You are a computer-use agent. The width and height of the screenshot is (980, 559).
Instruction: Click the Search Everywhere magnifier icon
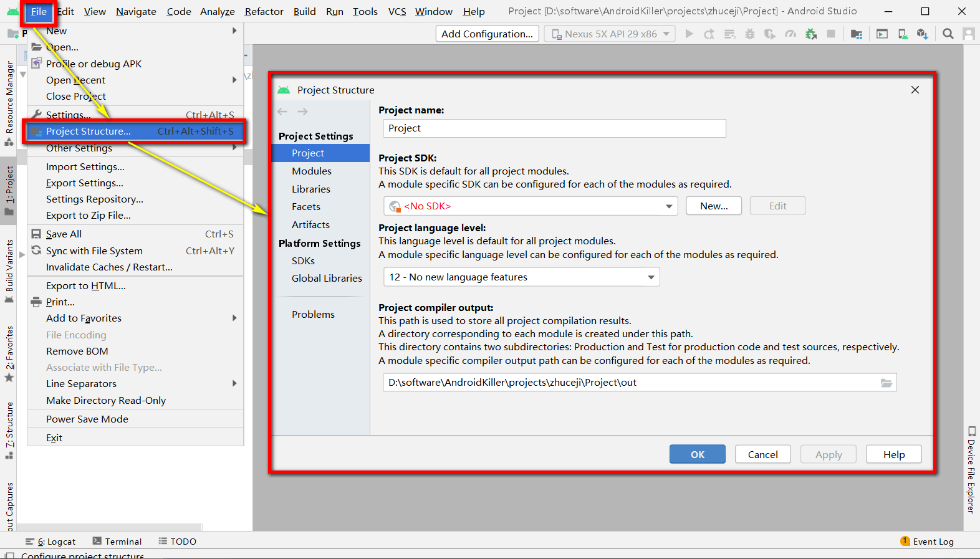[948, 34]
